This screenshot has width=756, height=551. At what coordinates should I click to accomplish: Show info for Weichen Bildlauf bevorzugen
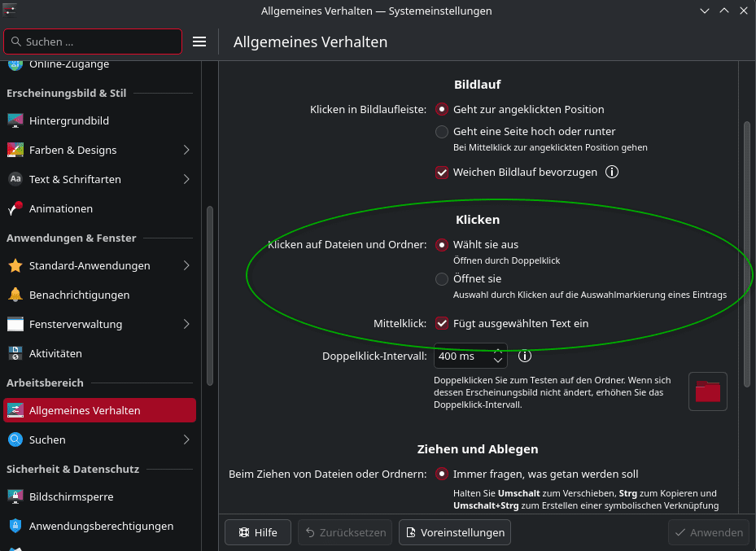tap(613, 172)
